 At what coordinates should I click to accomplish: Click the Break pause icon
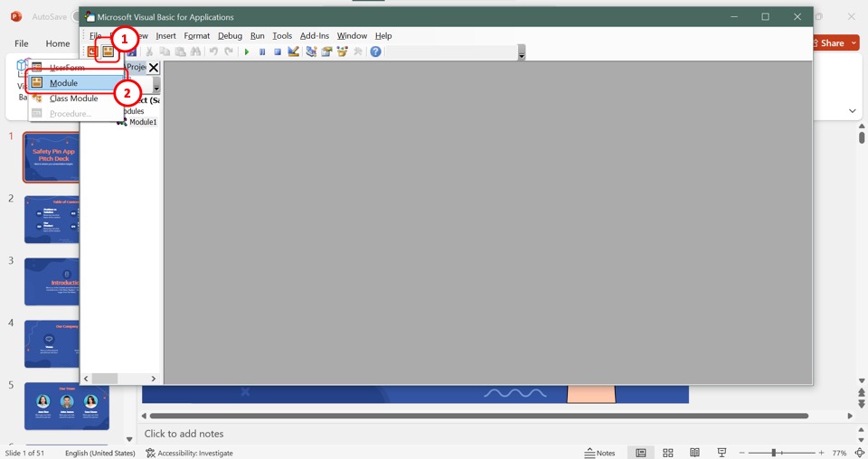pyautogui.click(x=262, y=52)
